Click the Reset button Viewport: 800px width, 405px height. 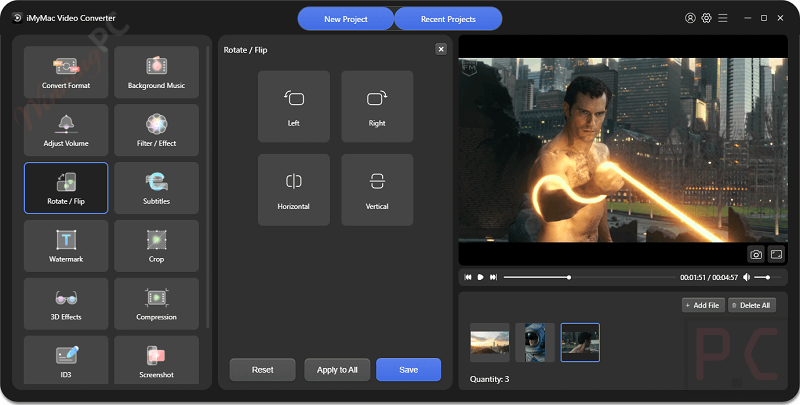click(262, 370)
